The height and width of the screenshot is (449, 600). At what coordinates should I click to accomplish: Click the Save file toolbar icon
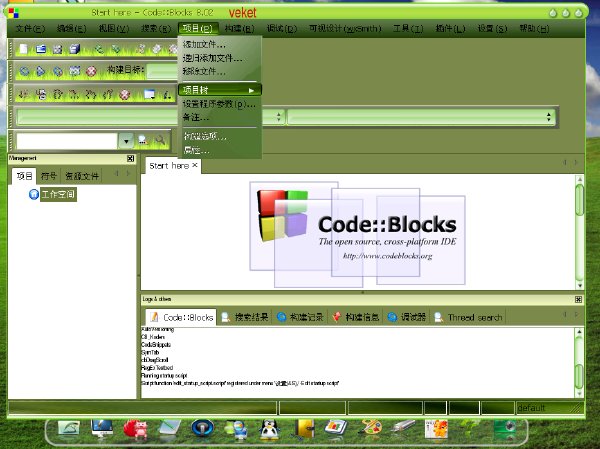57,49
